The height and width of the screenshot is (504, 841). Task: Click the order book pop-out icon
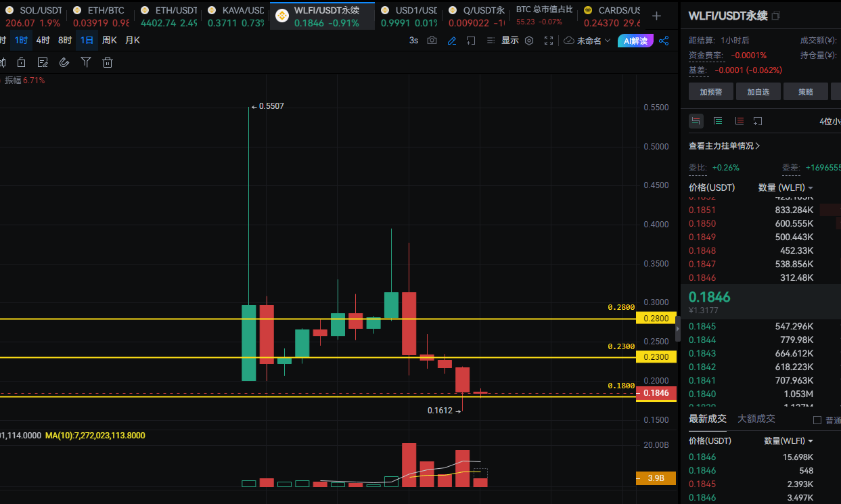[x=758, y=121]
